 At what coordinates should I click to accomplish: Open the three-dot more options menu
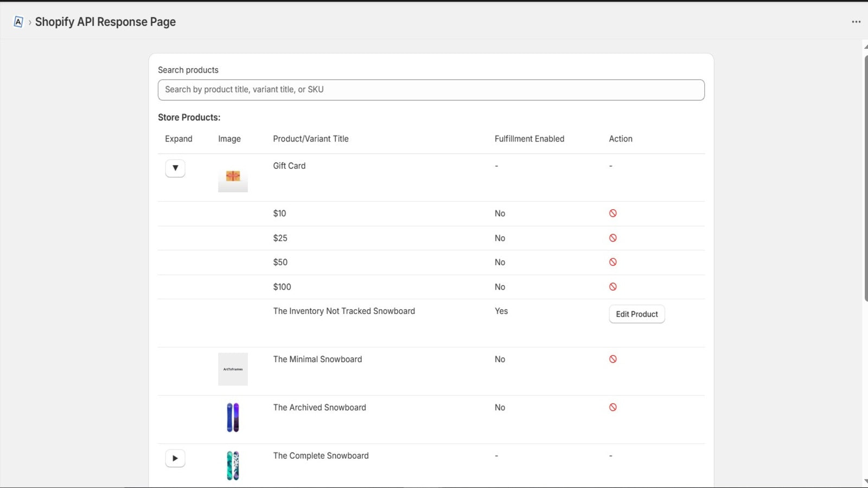[x=856, y=22]
